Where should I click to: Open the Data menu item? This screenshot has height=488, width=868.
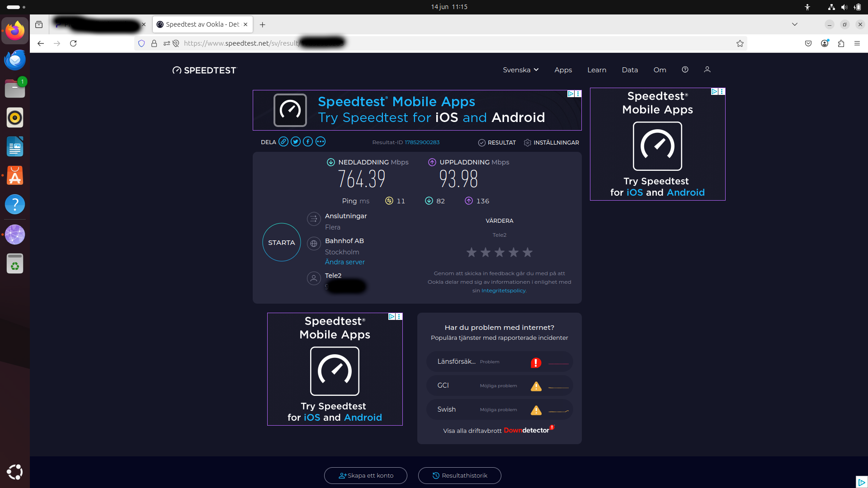pos(630,70)
